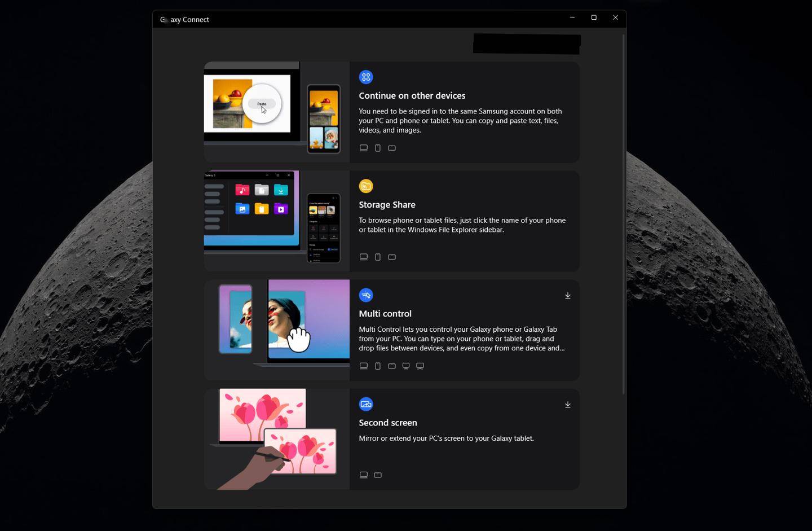Click tablet device icon under Second screen
Viewport: 812px width, 531px height.
378,475
